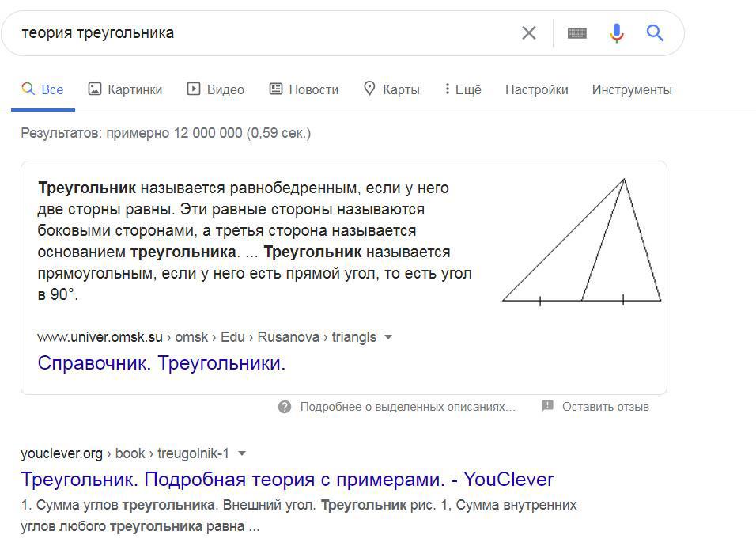The image size is (756, 550).
Task: Open dropdown arrow next to univer.omsk.su URL
Action: click(388, 337)
